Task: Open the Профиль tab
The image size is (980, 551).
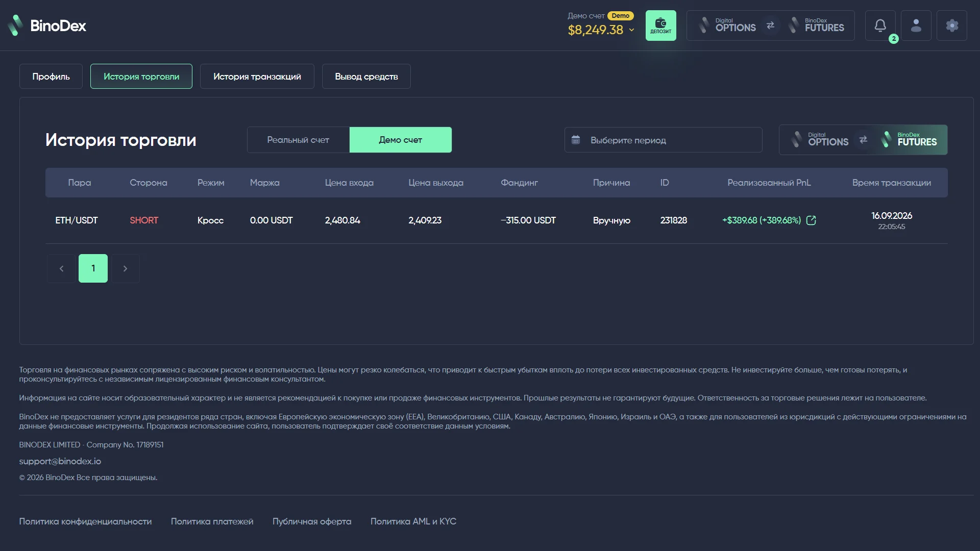Action: (x=51, y=77)
